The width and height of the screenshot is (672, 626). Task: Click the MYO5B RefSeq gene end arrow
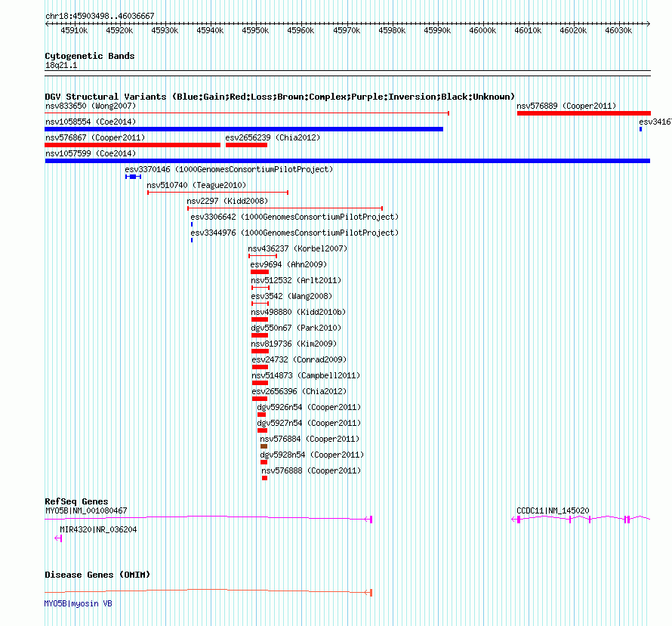(368, 520)
